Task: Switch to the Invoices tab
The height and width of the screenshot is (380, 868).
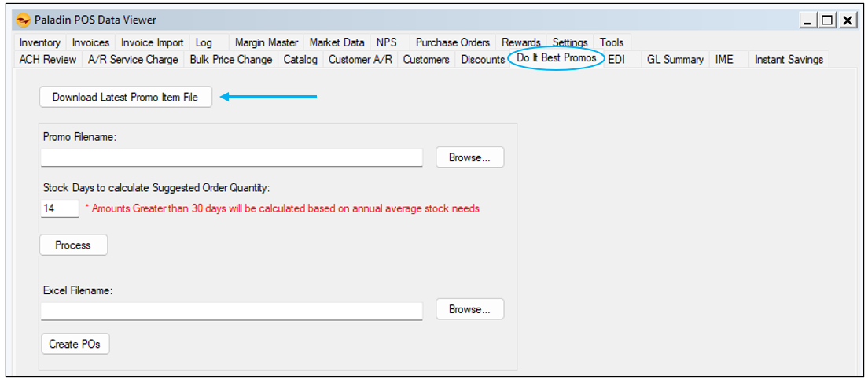Action: 90,42
